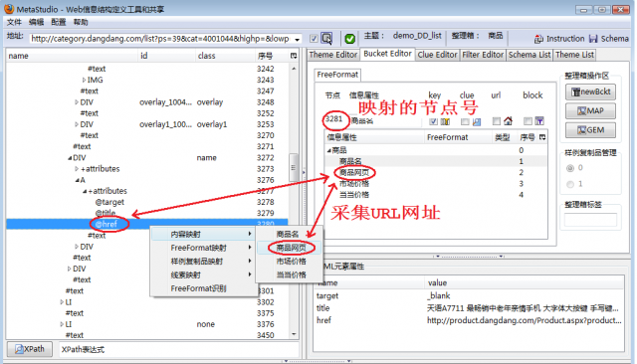Select 商品名 in the mapping submenu
Viewport: 637px width, 364px height.
(x=290, y=234)
